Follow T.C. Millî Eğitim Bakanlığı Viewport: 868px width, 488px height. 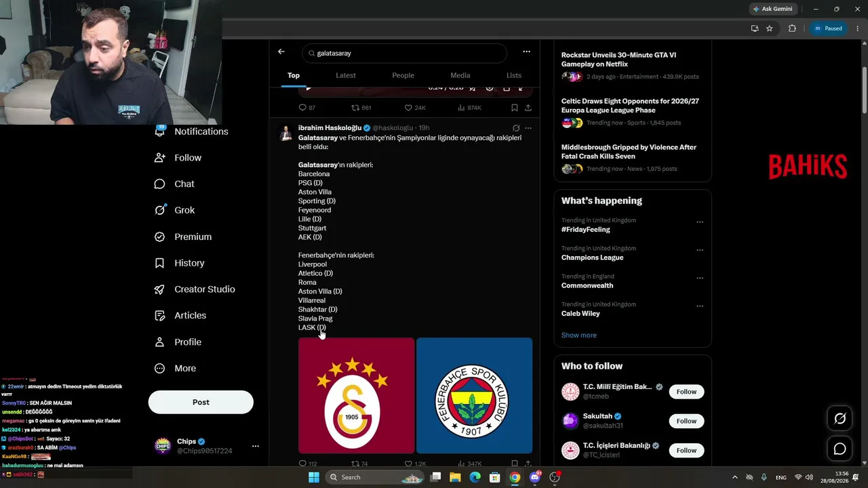[x=686, y=392]
